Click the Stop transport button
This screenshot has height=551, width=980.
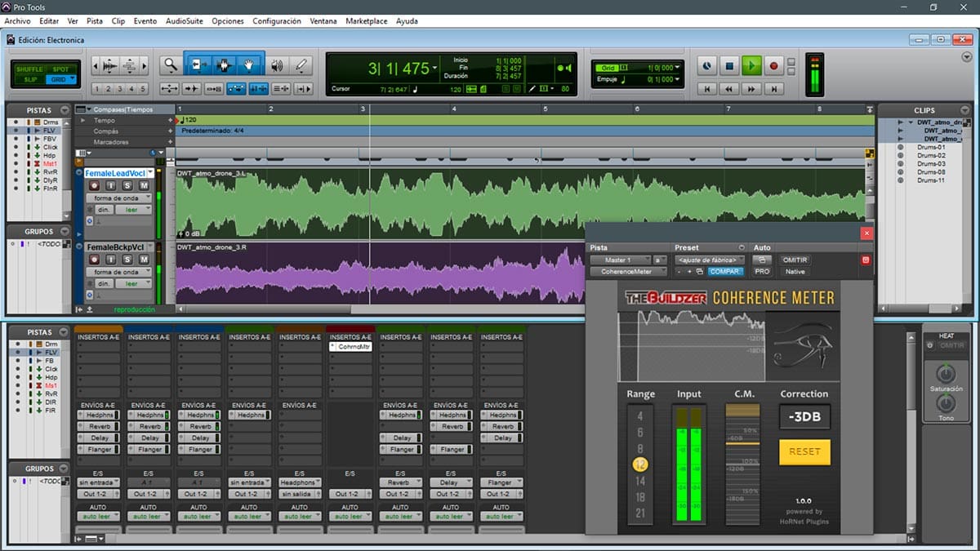point(731,65)
